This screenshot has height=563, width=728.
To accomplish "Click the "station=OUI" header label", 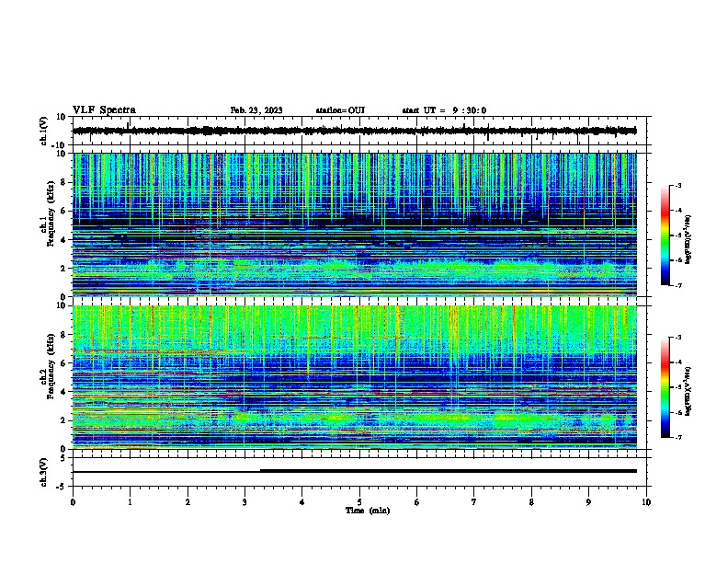I will [x=340, y=110].
